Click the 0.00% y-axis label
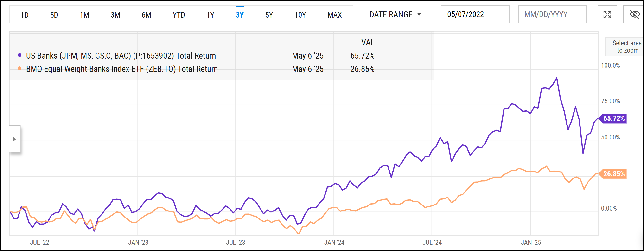644x251 pixels. [x=609, y=208]
